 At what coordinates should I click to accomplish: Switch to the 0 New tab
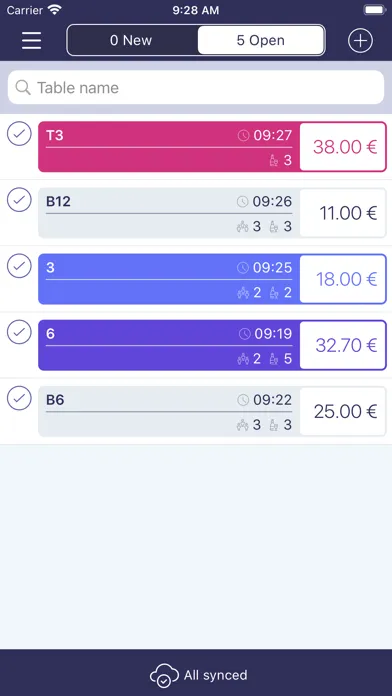(x=132, y=40)
